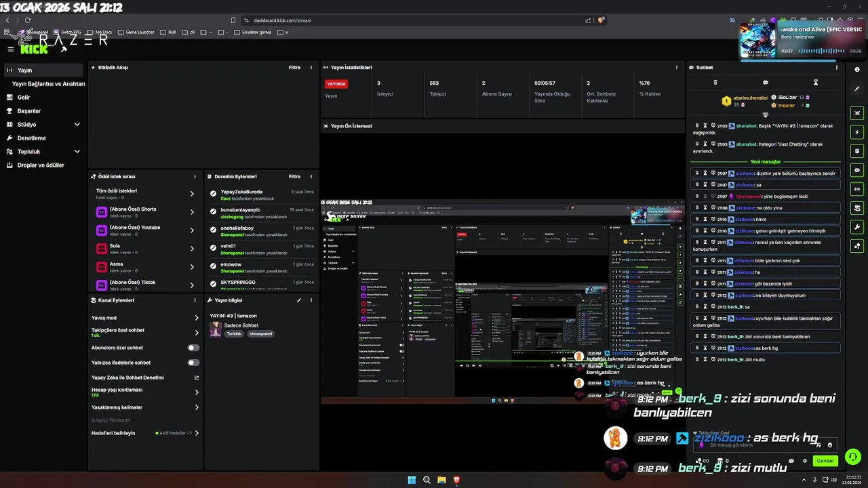Open the emoji picker in the chat input
This screenshot has width=868, height=488.
829,445
